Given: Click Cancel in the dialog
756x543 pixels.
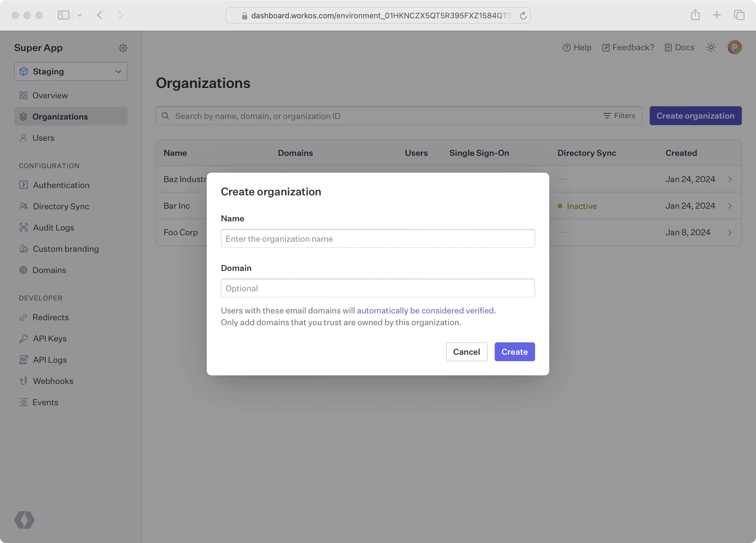Looking at the screenshot, I should pos(466,352).
